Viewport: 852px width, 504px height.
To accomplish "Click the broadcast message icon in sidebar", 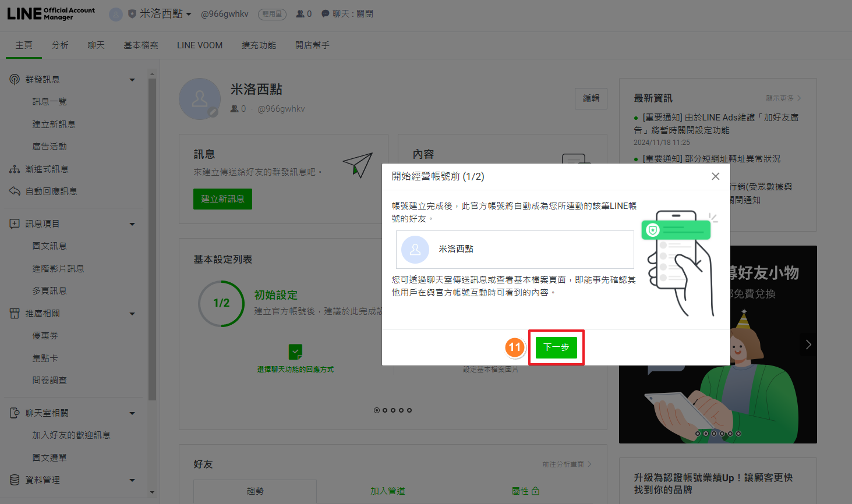I will 15,79.
